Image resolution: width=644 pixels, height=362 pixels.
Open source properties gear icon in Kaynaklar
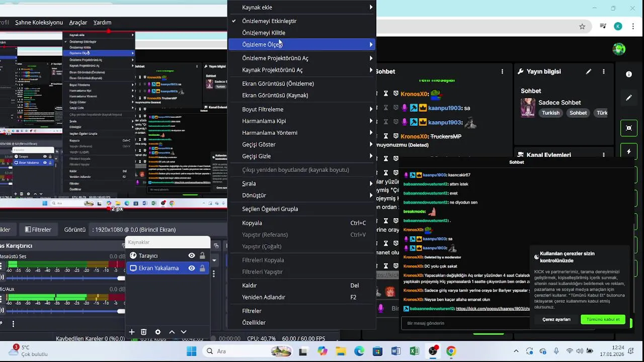click(x=158, y=332)
